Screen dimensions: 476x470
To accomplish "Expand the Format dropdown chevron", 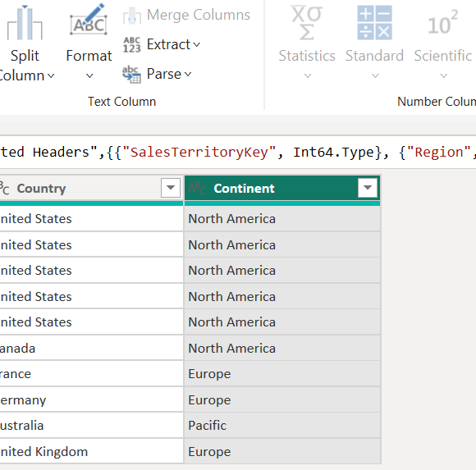I will coord(89,75).
